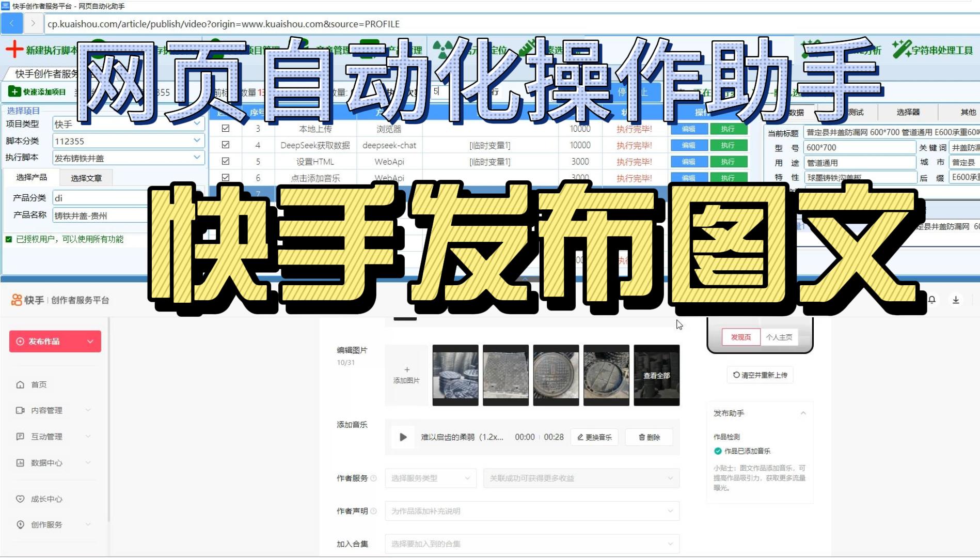Open the 脚本分类 dropdown showing 112355

pos(196,140)
